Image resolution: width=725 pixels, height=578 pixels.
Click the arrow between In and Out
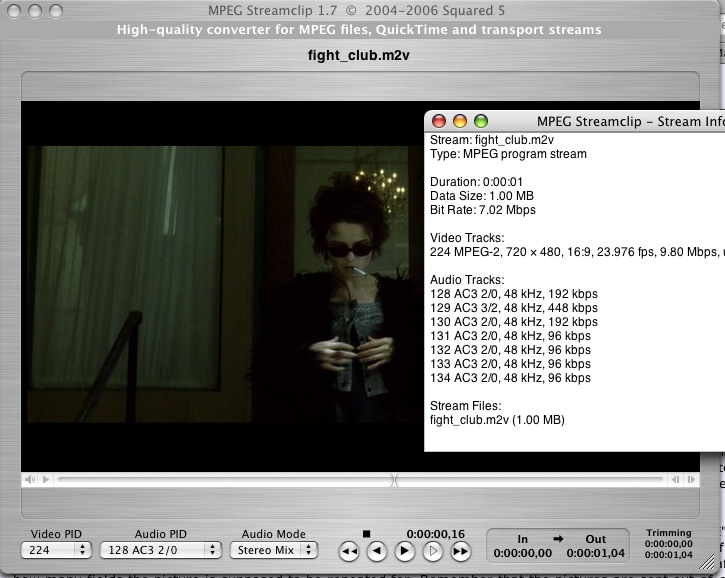coord(558,539)
